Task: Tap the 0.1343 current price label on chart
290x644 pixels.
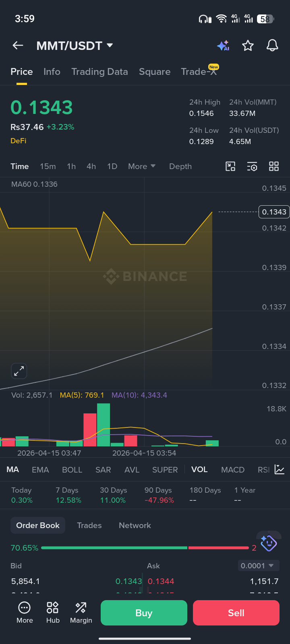Action: pyautogui.click(x=274, y=212)
